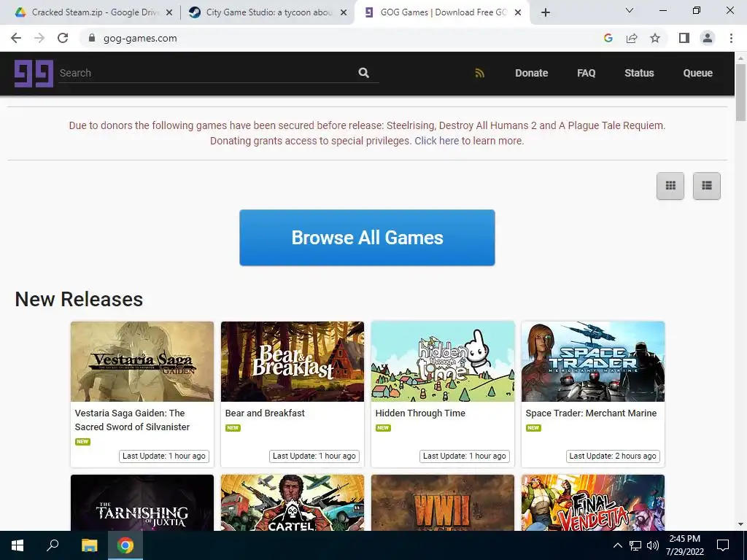
Task: Open Chrome profile avatar
Action: point(708,38)
